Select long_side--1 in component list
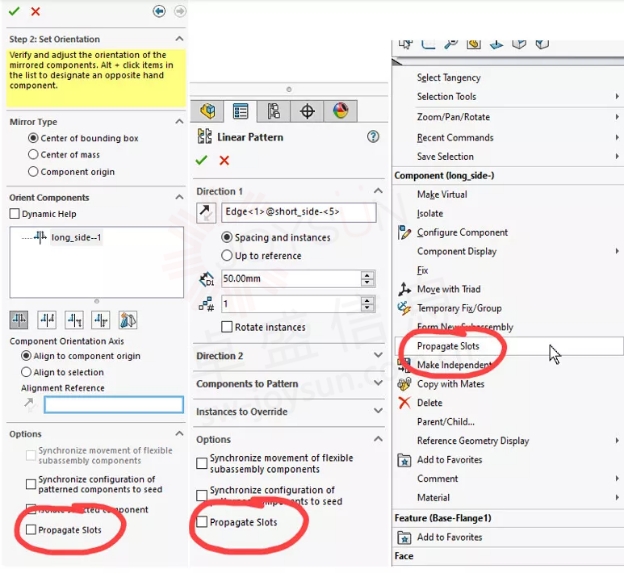Viewport: 624px width, 574px height. 76,238
